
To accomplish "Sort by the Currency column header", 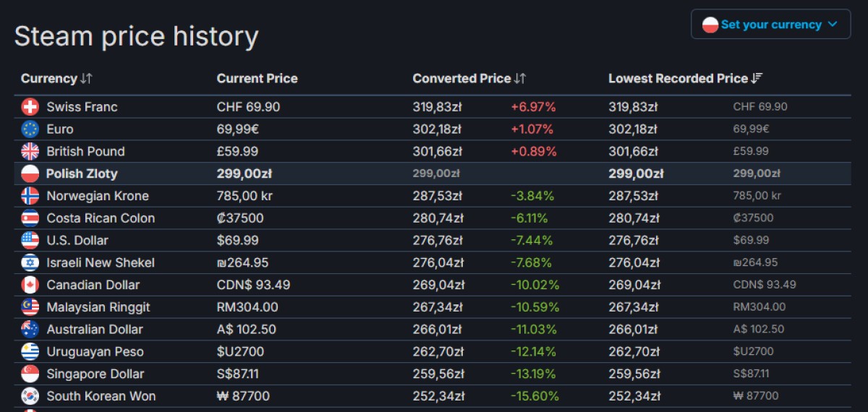I will click(56, 78).
